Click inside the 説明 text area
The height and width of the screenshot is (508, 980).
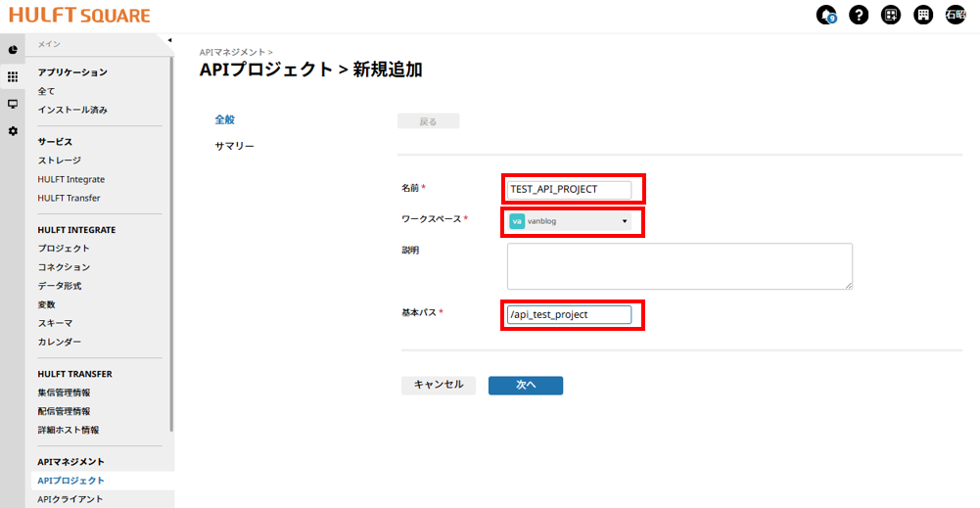pyautogui.click(x=678, y=266)
